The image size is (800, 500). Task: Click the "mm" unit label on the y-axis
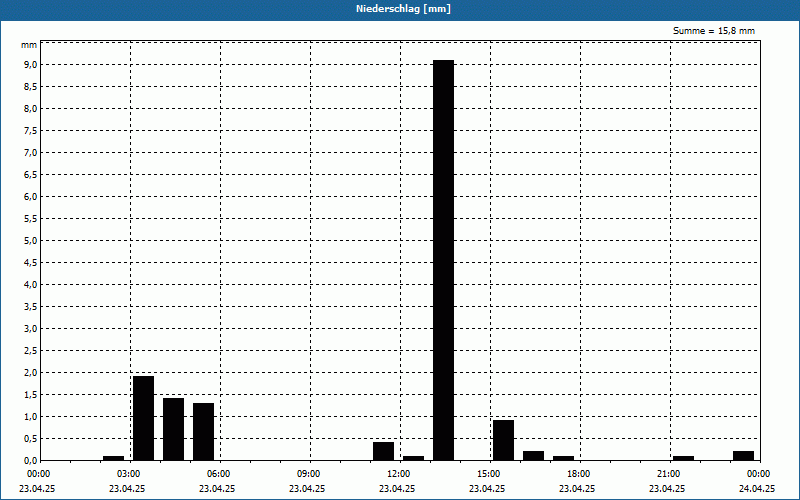pos(29,45)
